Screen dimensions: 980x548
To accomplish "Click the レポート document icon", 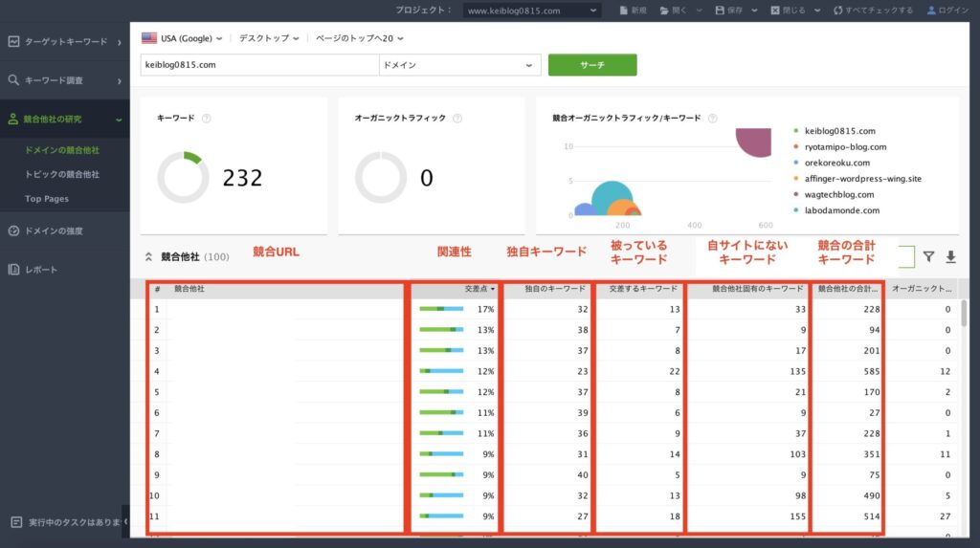I will click(13, 270).
